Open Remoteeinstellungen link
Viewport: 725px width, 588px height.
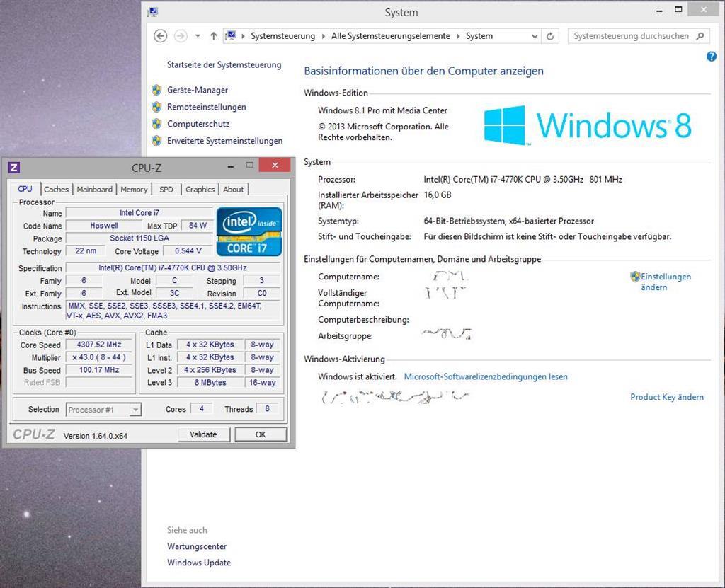click(x=206, y=107)
